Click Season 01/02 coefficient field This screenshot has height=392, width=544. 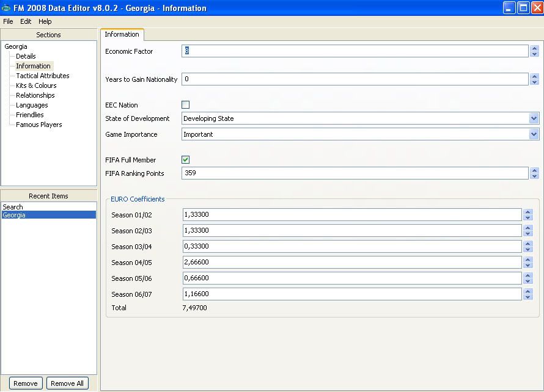tap(352, 214)
